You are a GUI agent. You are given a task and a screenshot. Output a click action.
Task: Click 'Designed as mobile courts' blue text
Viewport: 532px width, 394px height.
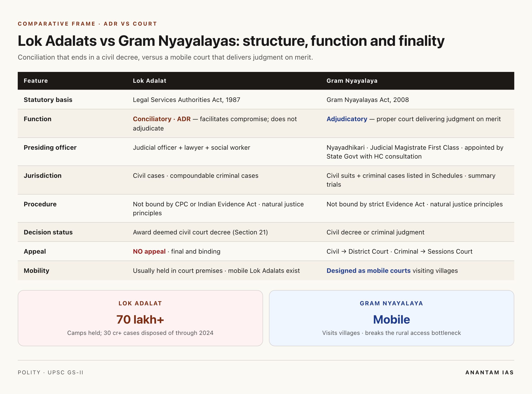pos(368,271)
